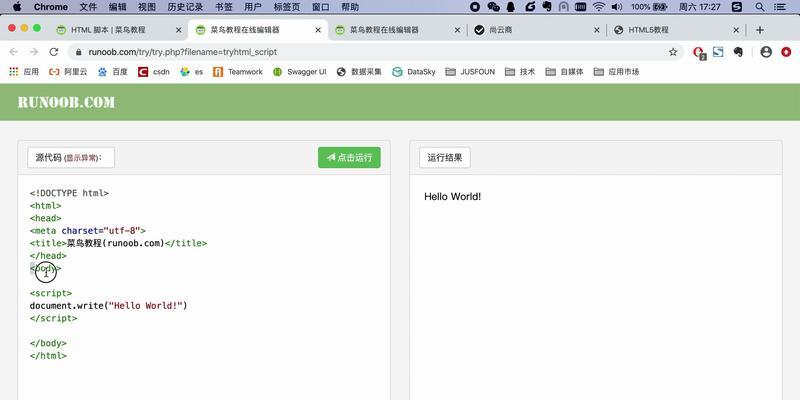Bookmark this page with the star icon
800x400 pixels.
(673, 52)
